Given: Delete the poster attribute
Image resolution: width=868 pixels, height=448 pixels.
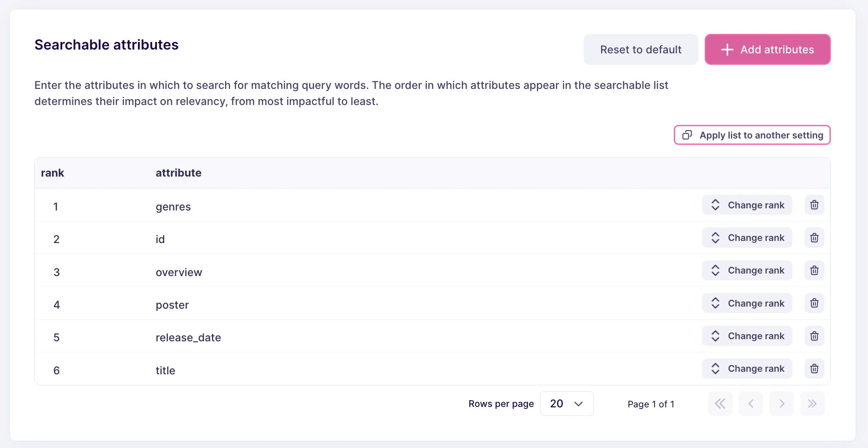Looking at the screenshot, I should [814, 303].
